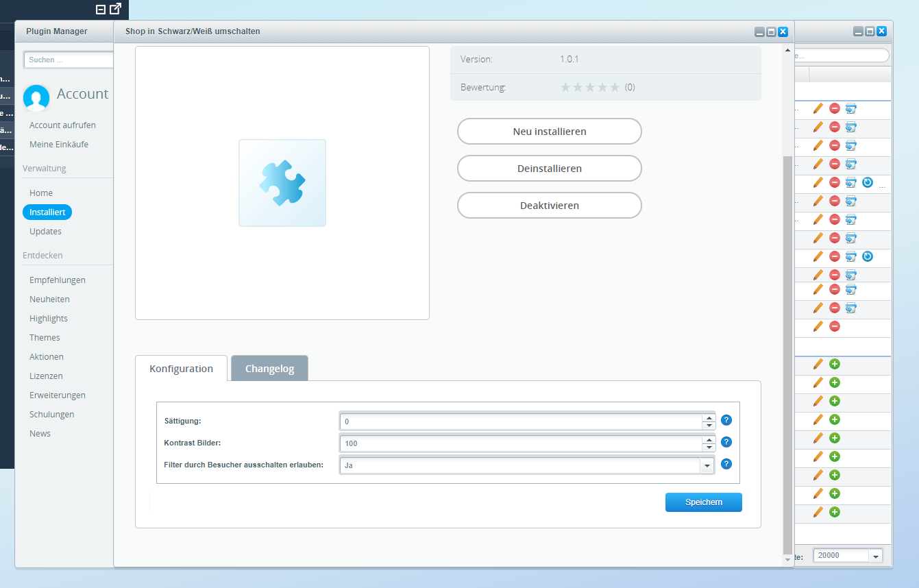Open the 20000 page-size dropdown arrow
This screenshot has width=919, height=588.
point(875,556)
